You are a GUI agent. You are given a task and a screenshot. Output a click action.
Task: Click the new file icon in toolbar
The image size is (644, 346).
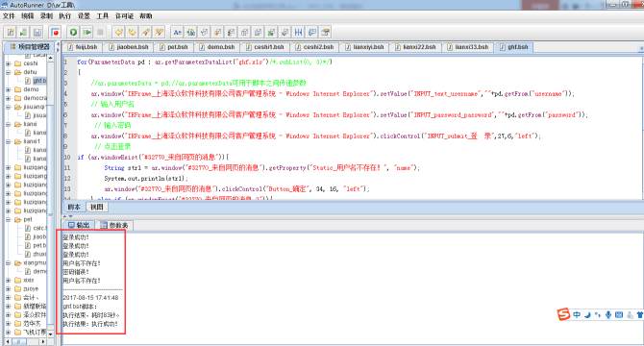11,32
